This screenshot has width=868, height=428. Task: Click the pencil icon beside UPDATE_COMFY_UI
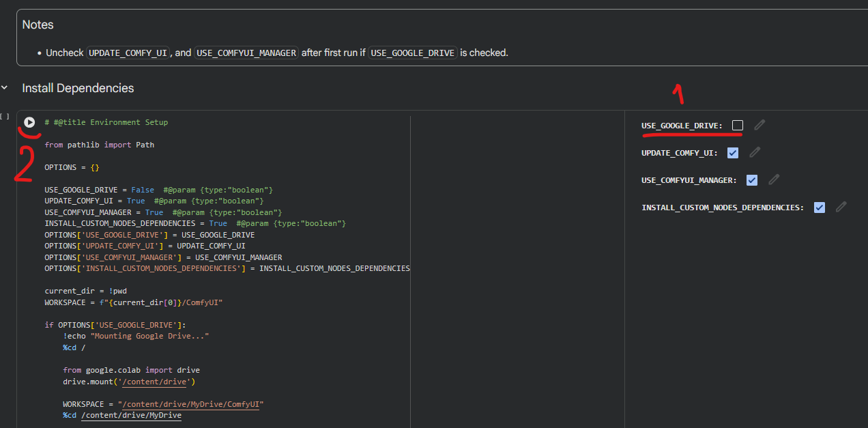click(x=755, y=152)
